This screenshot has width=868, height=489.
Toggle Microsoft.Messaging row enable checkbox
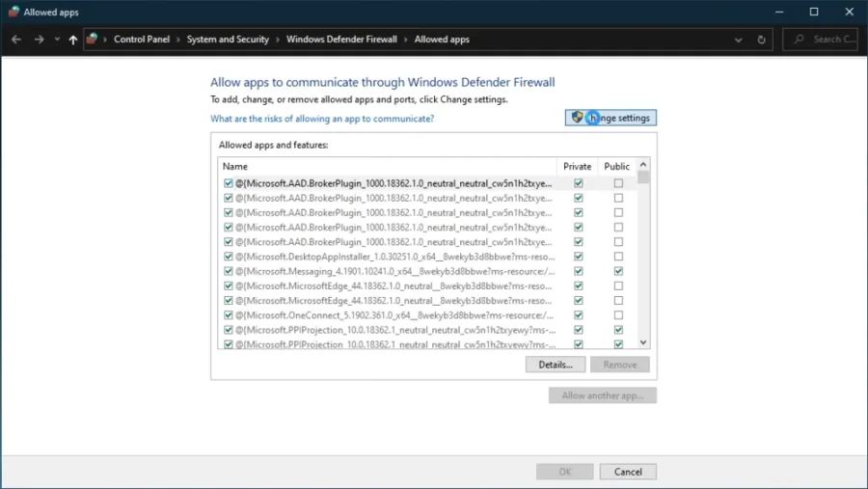(228, 271)
